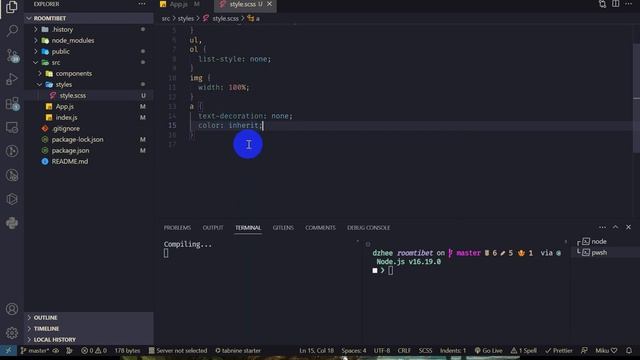Expand the .history folder
Screen dimensions: 640x360
pyautogui.click(x=89, y=29)
